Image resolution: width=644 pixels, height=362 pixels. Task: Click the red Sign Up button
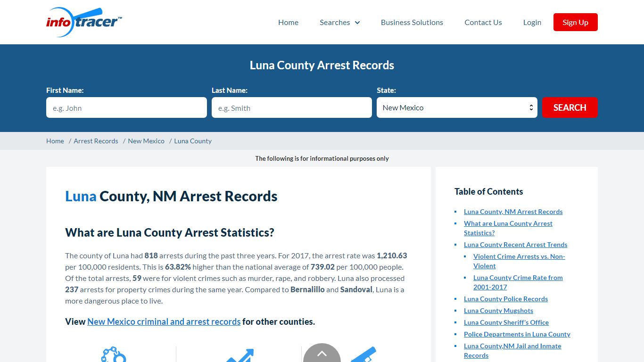576,22
